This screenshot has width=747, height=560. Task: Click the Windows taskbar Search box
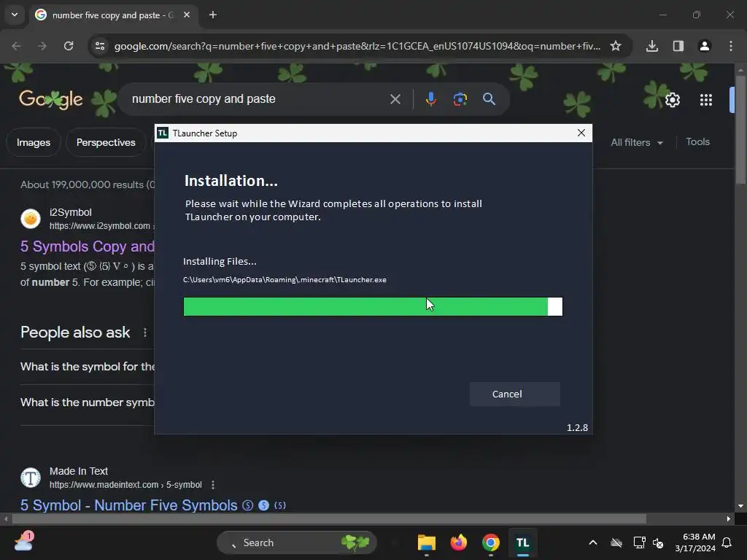[x=297, y=542]
